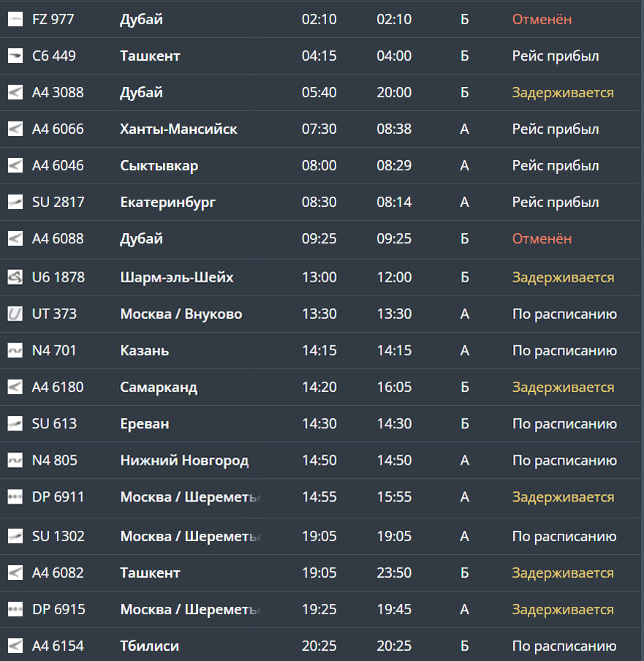Click the airline icon beside DP 6911
This screenshot has height=661, width=644.
point(15,497)
